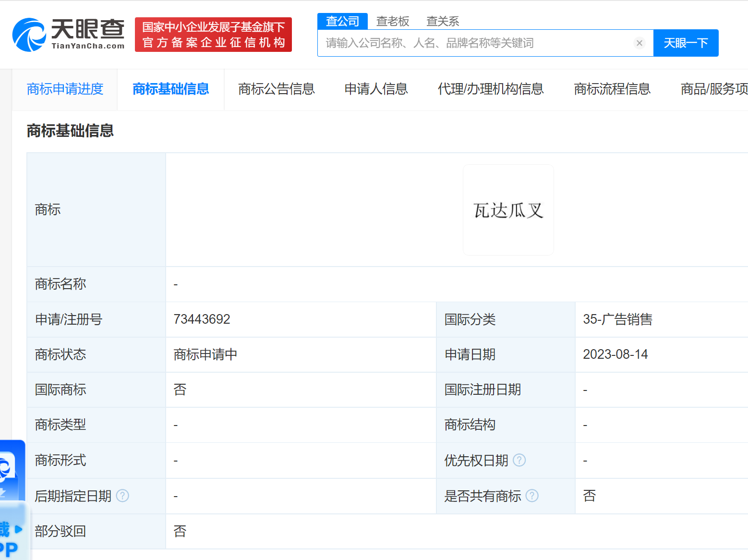
Task: Select the 否 value beside 部分驳回
Action: coord(180,531)
